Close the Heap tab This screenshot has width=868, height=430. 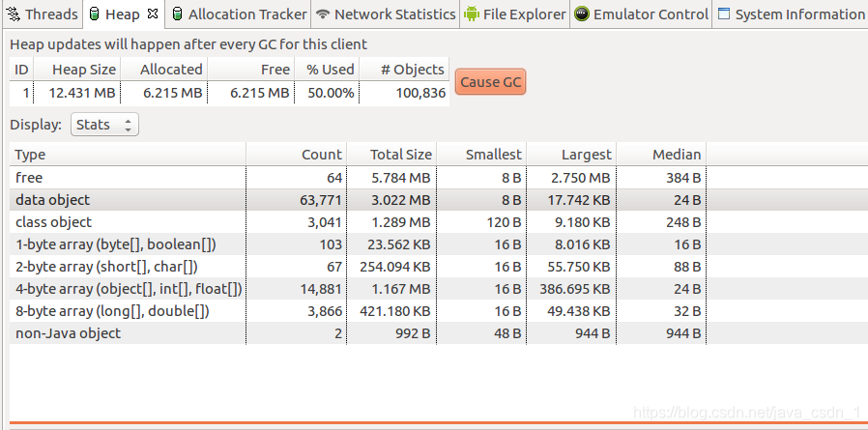153,14
